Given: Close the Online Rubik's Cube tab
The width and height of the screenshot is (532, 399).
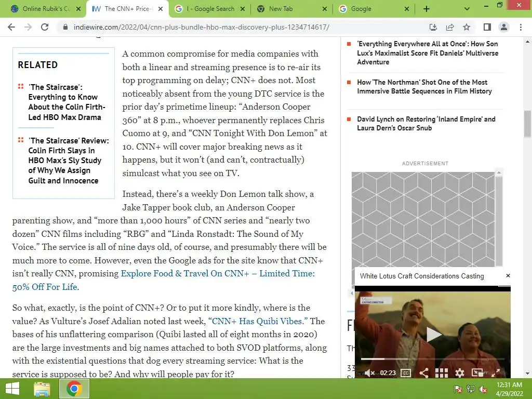Looking at the screenshot, I should click(x=78, y=9).
